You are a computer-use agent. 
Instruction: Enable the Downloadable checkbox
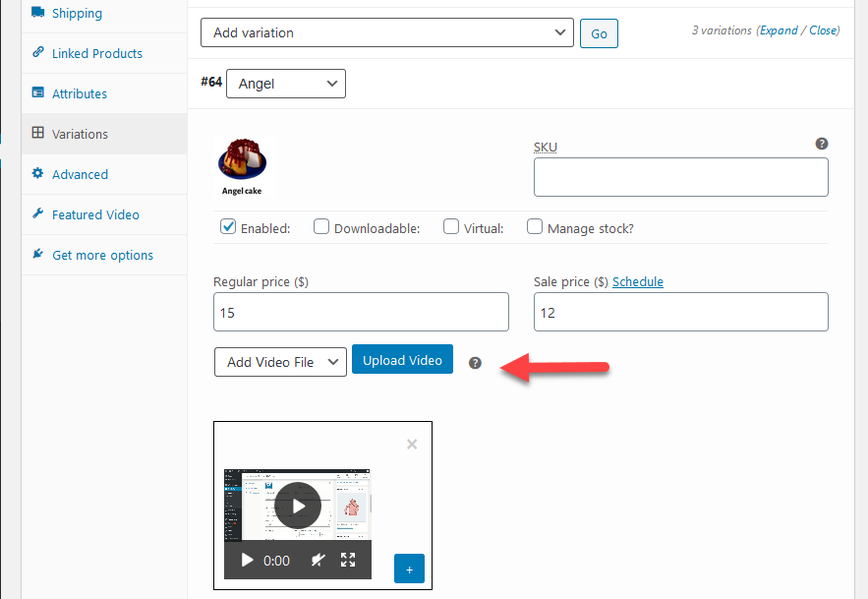point(321,226)
